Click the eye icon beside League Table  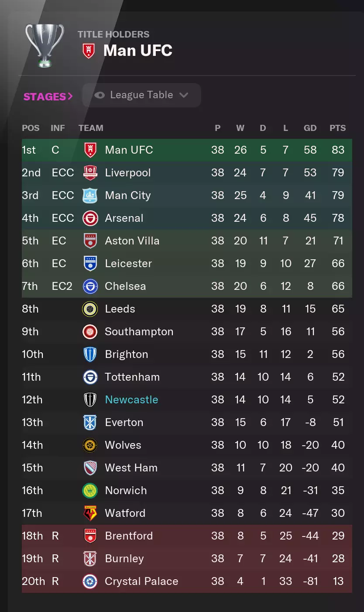pyautogui.click(x=100, y=95)
